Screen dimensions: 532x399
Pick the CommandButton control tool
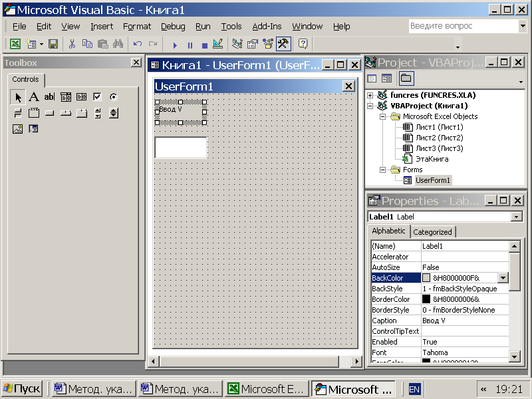click(49, 113)
